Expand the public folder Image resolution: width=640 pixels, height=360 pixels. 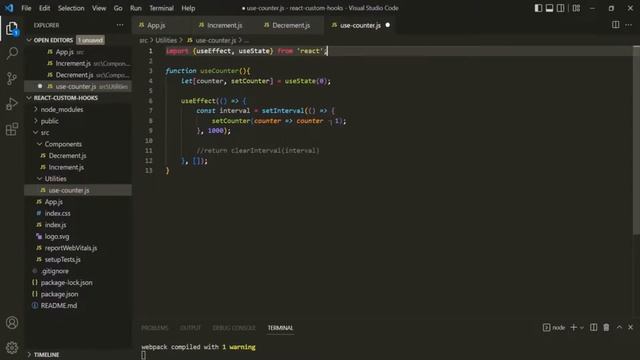tap(78, 121)
